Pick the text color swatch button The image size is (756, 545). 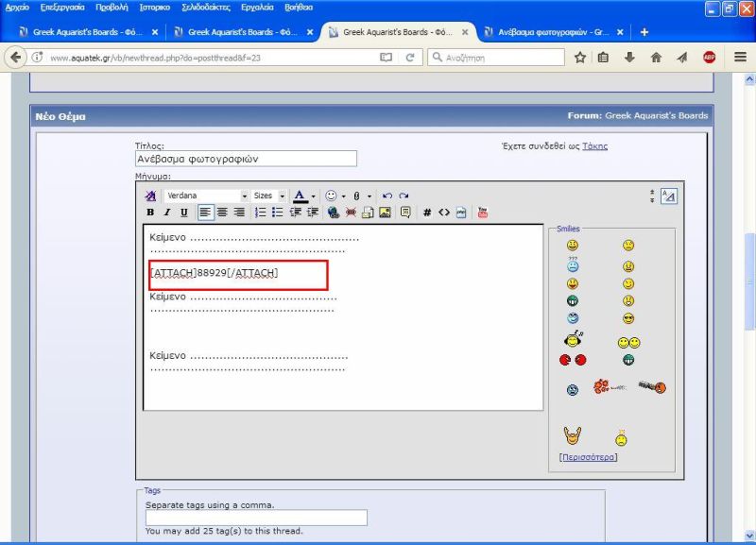click(x=300, y=196)
